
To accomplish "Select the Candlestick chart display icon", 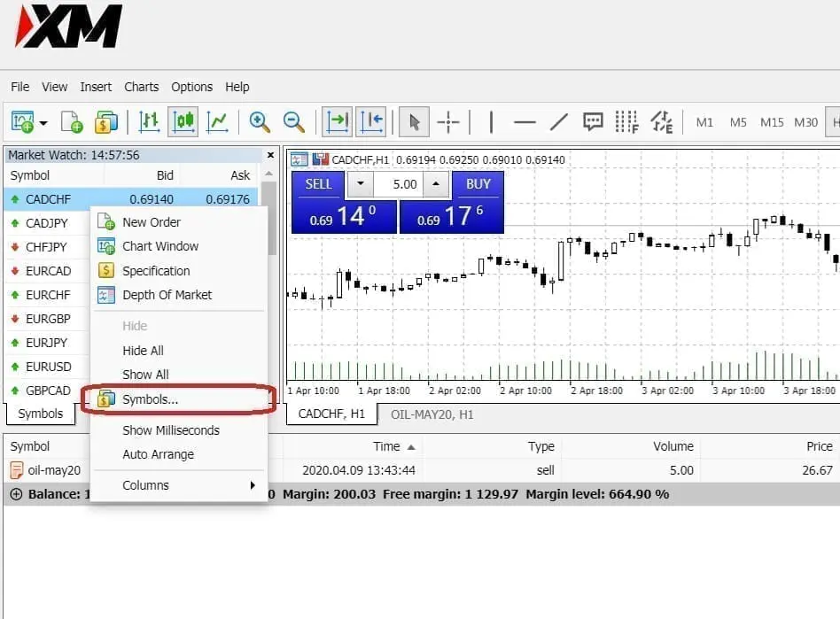I will click(183, 122).
